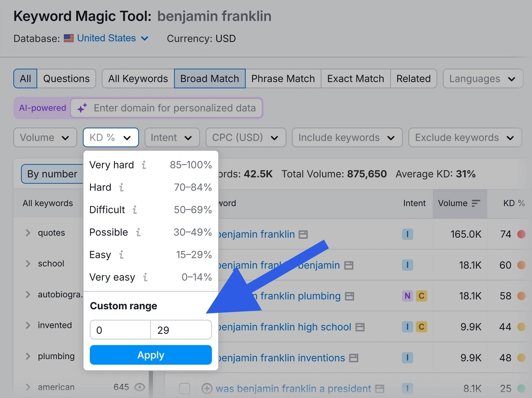Image resolution: width=532 pixels, height=398 pixels.
Task: Click the plus icon for was benjamin franklin a president
Action: click(207, 389)
